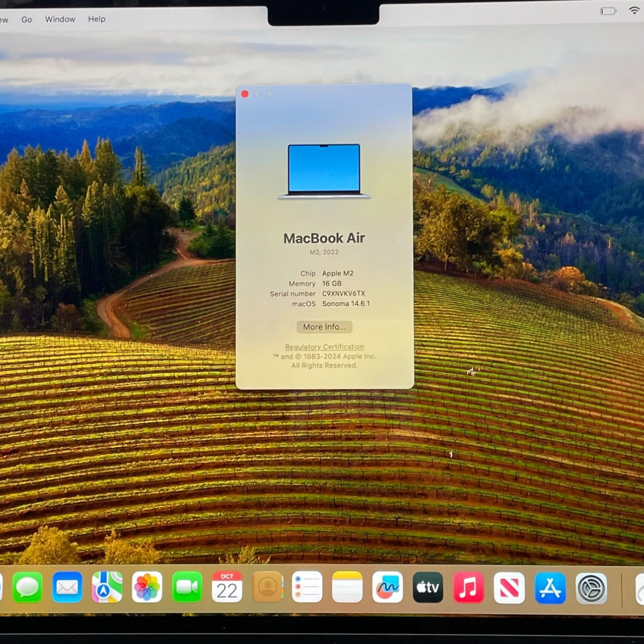Open the Notes app in dock
Screen dimensions: 644x644
pos(347,587)
